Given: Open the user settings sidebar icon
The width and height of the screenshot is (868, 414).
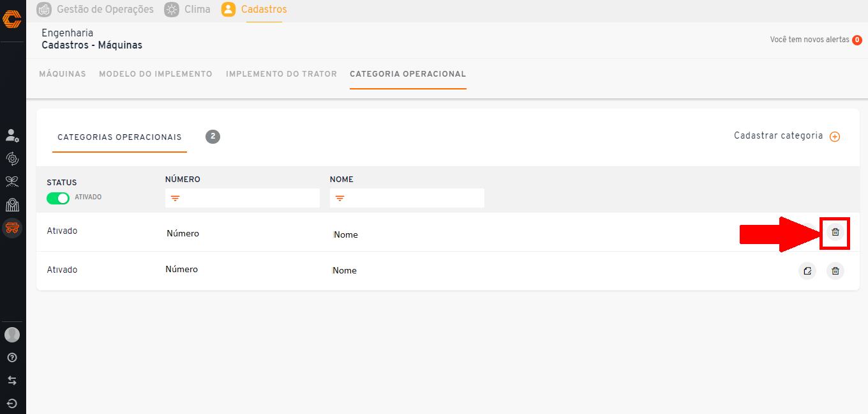Looking at the screenshot, I should point(12,135).
